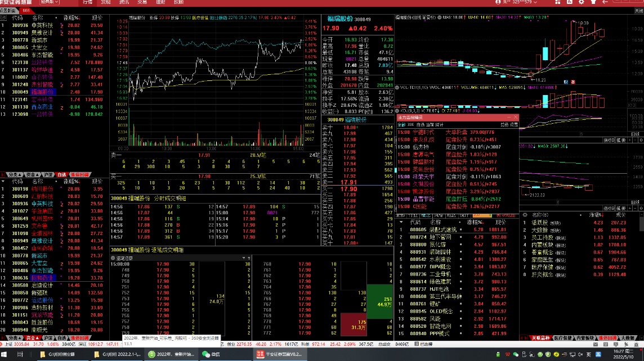Viewport: 644px width, 361px height.
Task: Select the 自选 filter in 主力监控精灵 popup
Action: (x=420, y=125)
